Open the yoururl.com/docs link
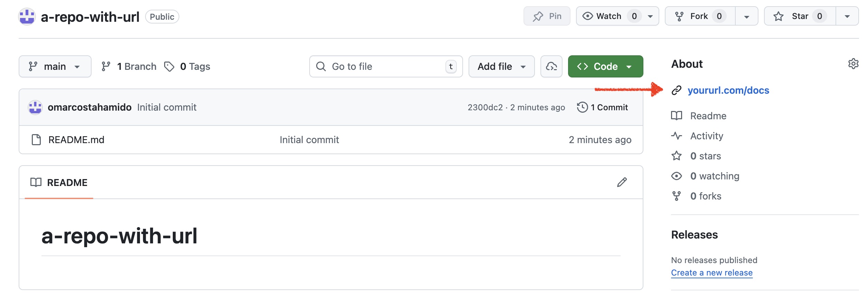 pos(728,90)
